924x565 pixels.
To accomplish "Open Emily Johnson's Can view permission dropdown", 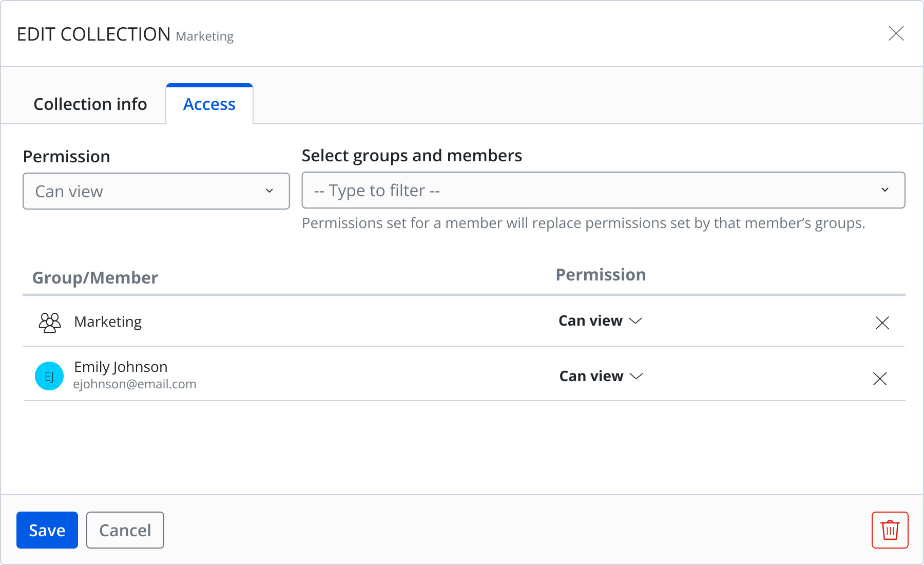I will 600,376.
